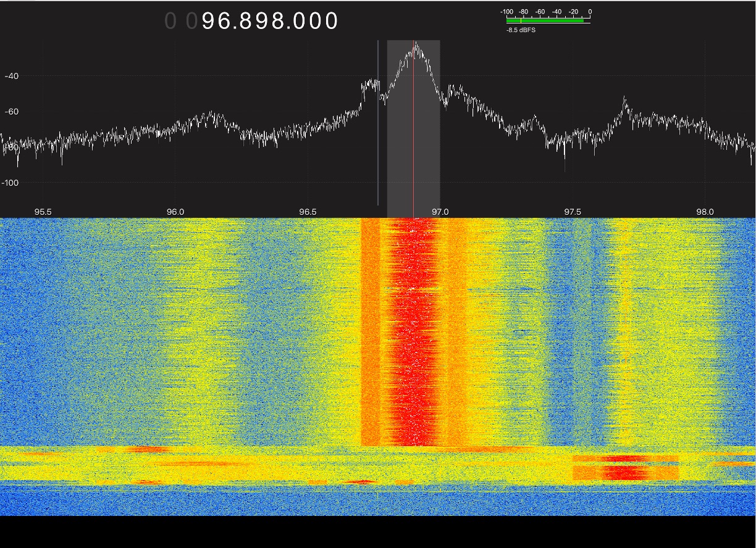Click the -40 dB scale label

[12, 77]
